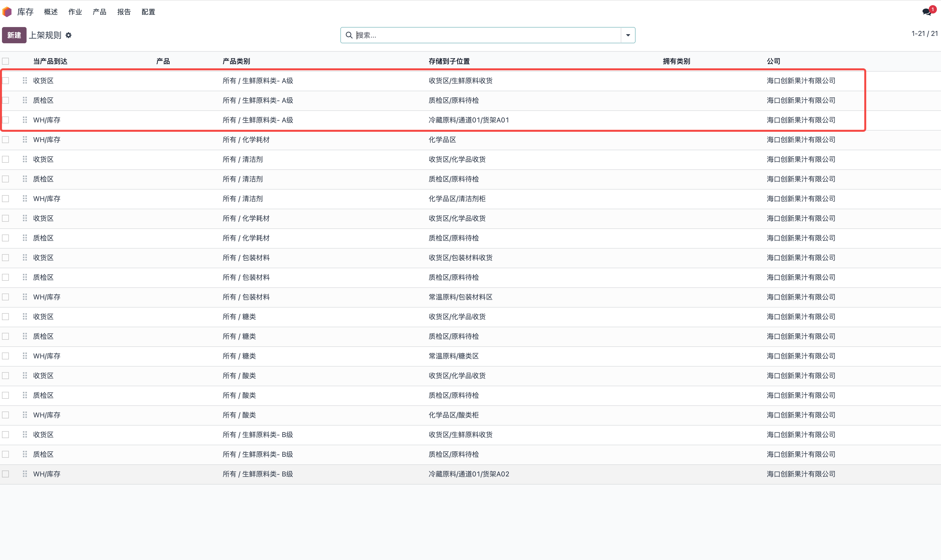This screenshot has height=560, width=941.
Task: Toggle the select-all checkbox in header
Action: [x=6, y=61]
